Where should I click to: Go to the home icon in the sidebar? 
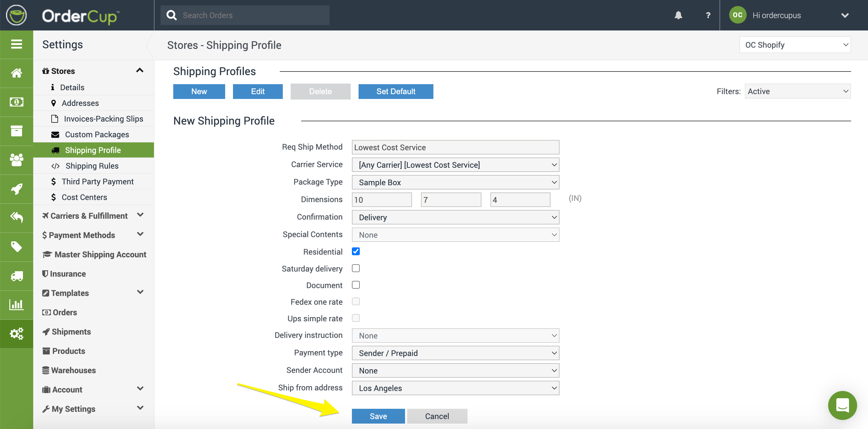(x=17, y=73)
